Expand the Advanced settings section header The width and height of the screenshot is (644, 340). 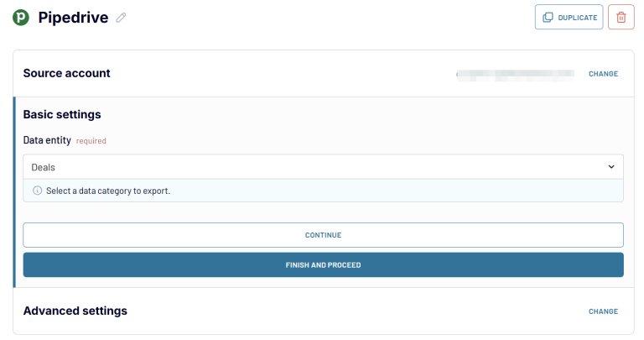click(75, 311)
